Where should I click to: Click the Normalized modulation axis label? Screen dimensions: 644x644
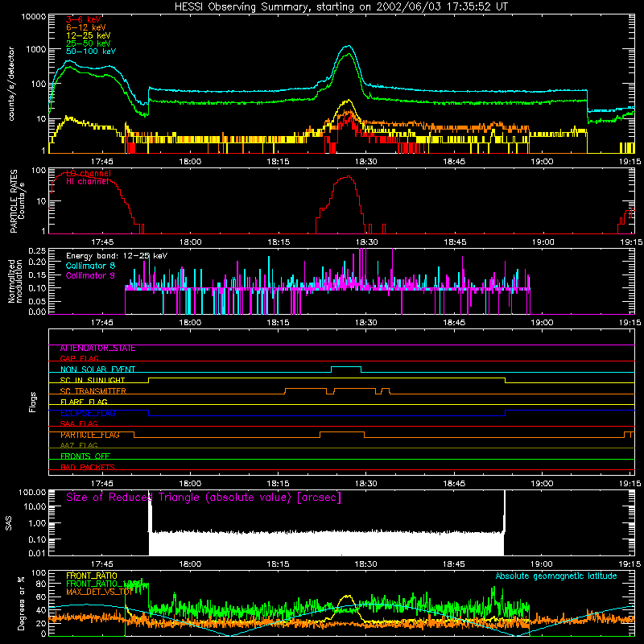point(14,281)
